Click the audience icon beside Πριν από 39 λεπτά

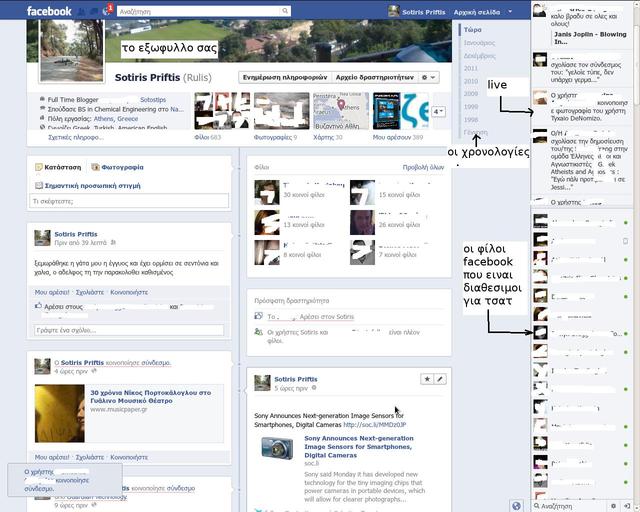pos(113,243)
